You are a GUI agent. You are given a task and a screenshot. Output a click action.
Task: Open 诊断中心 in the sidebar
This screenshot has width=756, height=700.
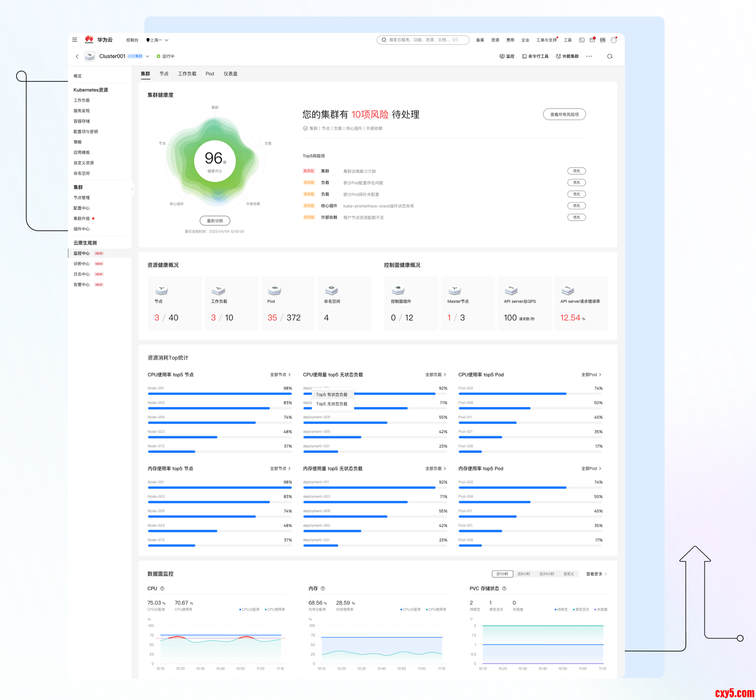point(81,264)
